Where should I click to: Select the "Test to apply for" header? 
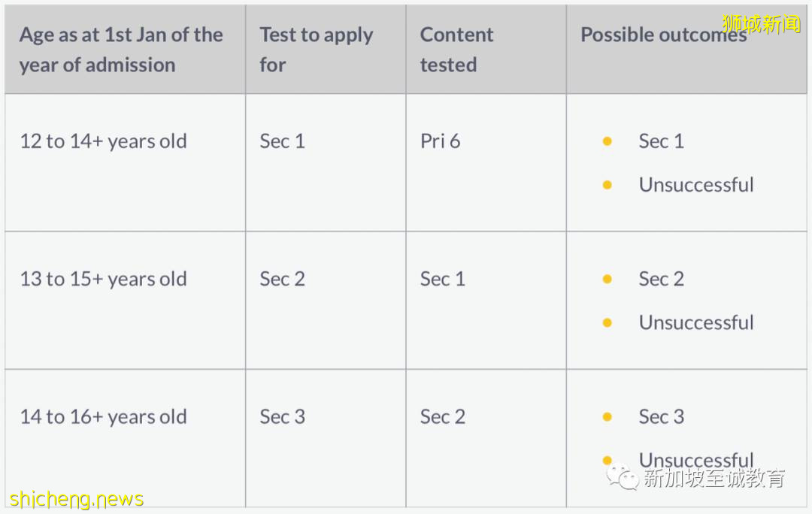point(316,50)
